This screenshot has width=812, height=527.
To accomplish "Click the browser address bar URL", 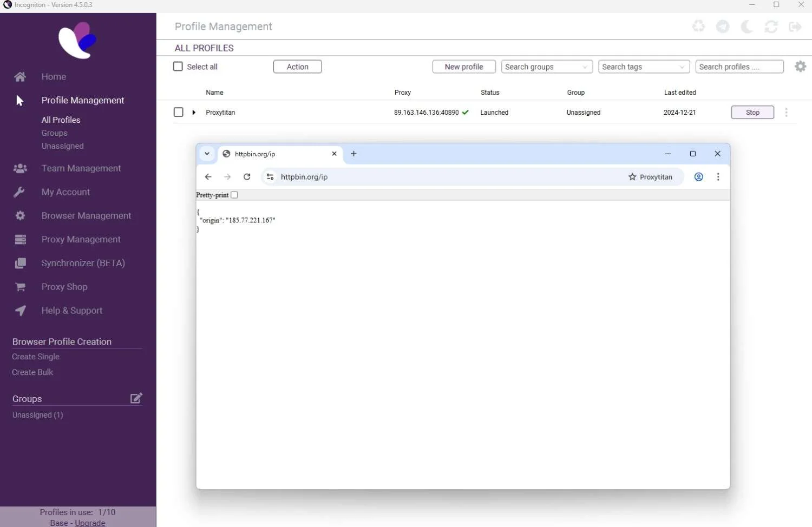I will pos(304,177).
